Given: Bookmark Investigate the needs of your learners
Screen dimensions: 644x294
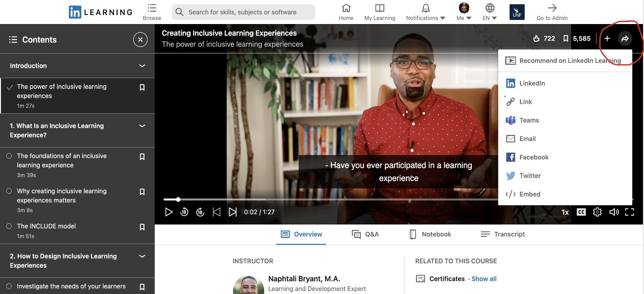Looking at the screenshot, I should (142, 287).
